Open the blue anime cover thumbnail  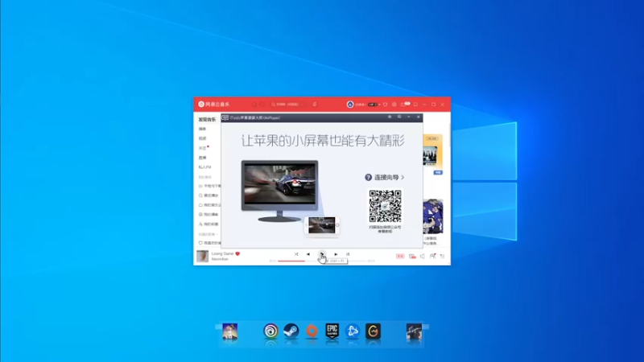[433, 217]
